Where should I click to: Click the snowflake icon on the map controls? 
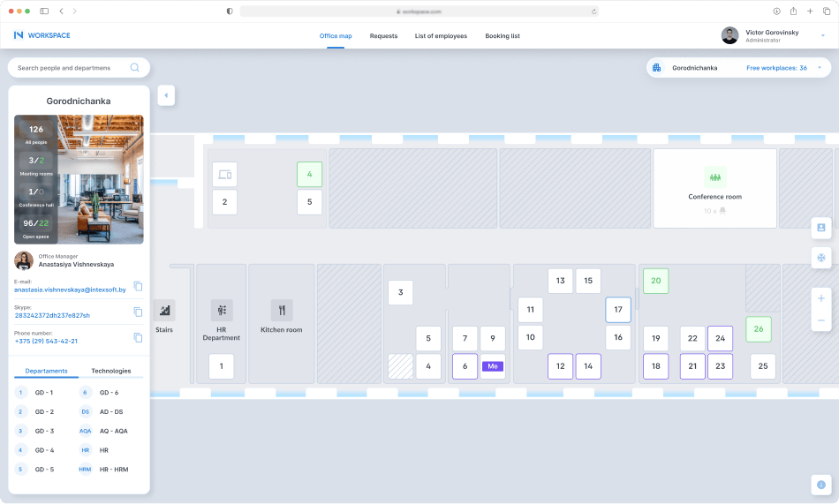[820, 258]
